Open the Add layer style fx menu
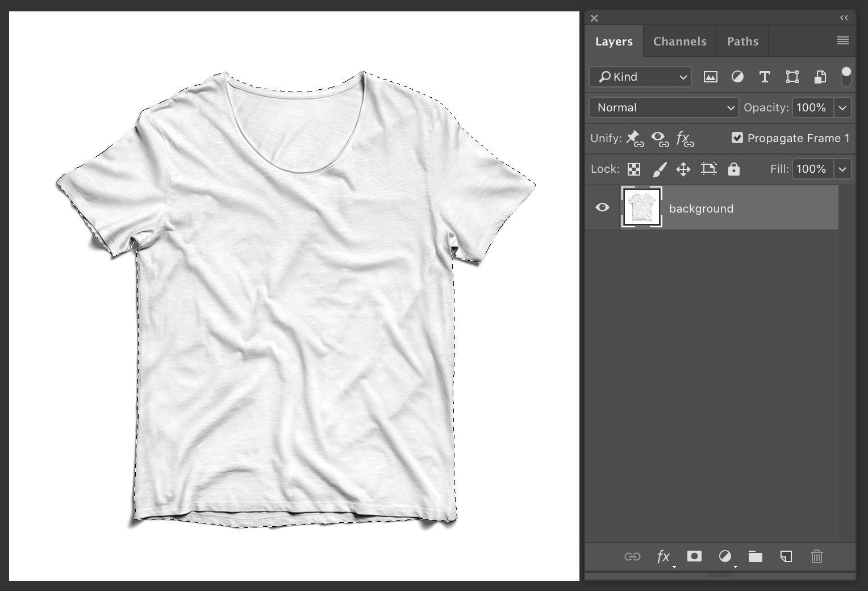868x591 pixels. tap(663, 557)
